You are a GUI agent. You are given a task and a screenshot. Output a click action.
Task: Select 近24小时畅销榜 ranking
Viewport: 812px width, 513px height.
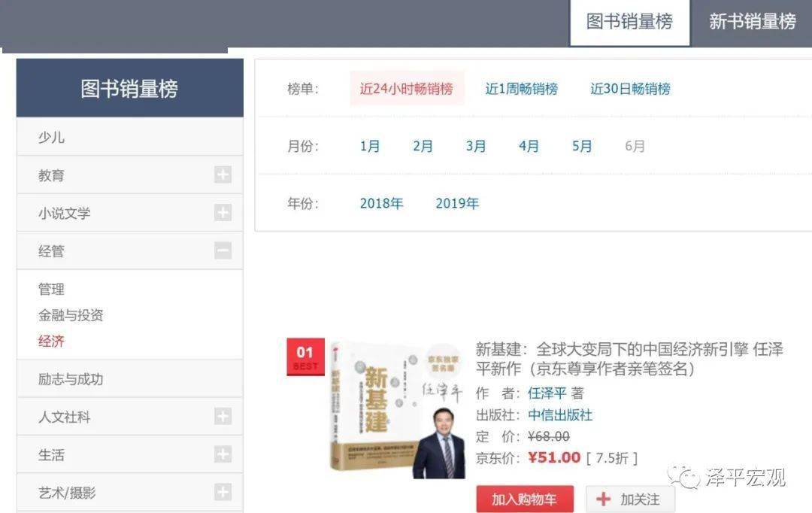click(x=407, y=89)
